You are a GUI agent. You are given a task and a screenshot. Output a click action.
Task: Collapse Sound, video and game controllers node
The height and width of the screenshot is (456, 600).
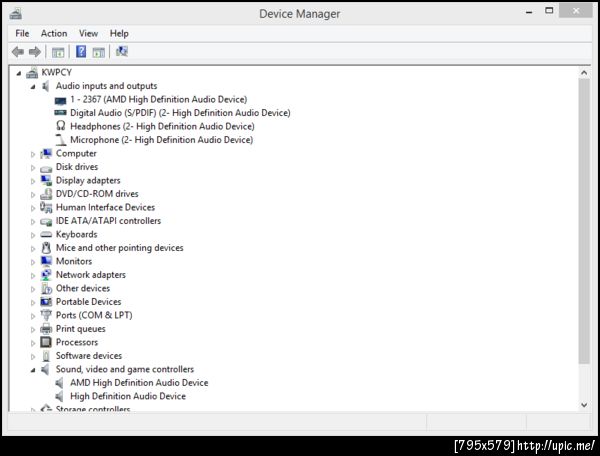33,370
